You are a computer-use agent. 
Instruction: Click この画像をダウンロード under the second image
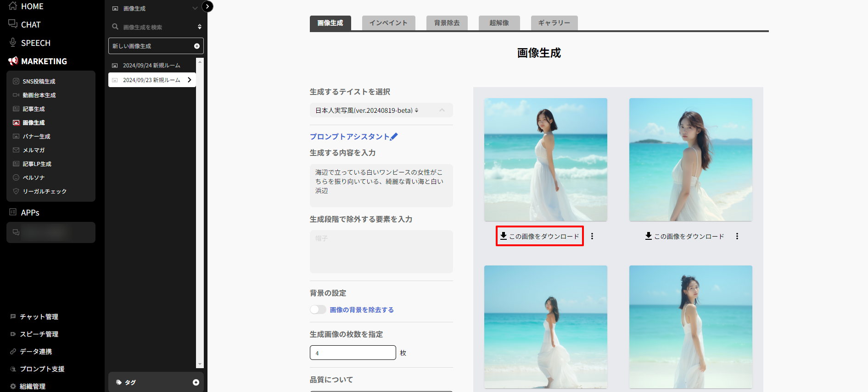click(x=684, y=236)
